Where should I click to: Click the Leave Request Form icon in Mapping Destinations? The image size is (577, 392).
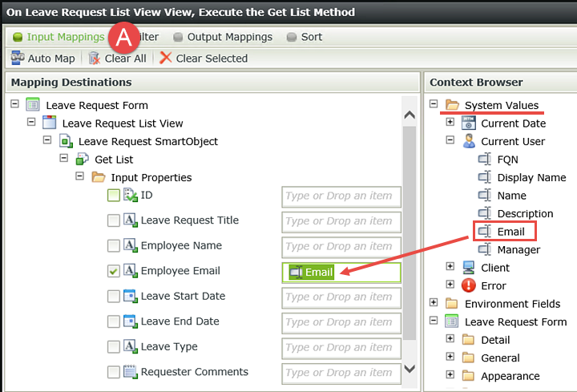(x=33, y=105)
